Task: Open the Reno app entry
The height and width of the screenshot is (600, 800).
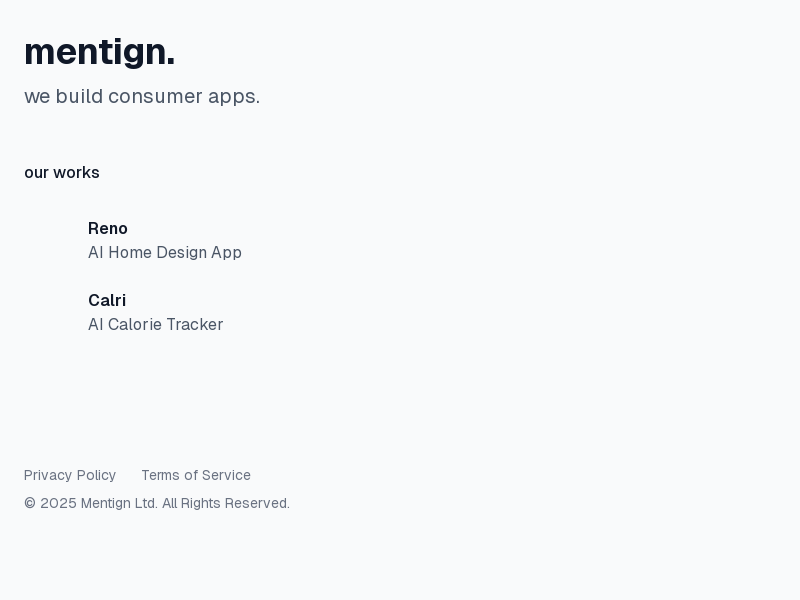Action: click(108, 229)
